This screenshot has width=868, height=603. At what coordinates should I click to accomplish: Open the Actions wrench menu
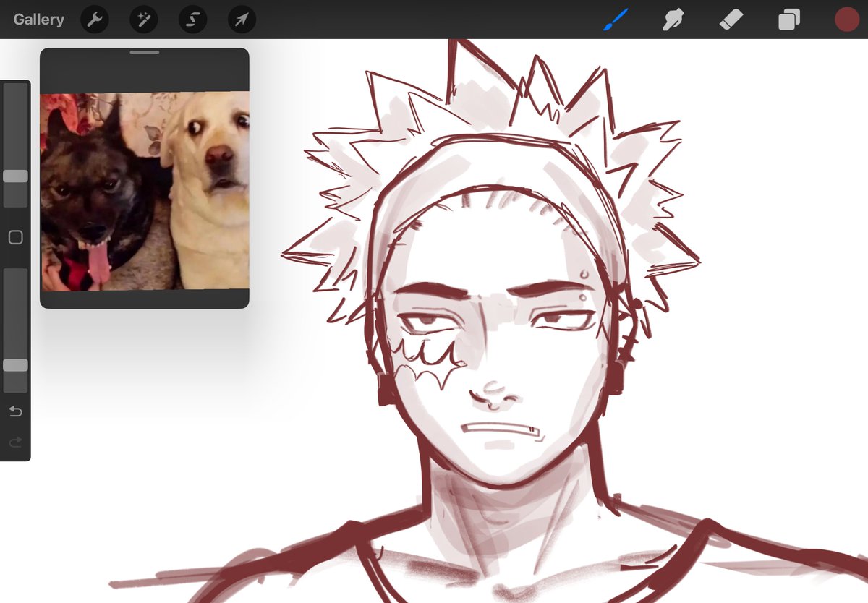click(x=95, y=20)
